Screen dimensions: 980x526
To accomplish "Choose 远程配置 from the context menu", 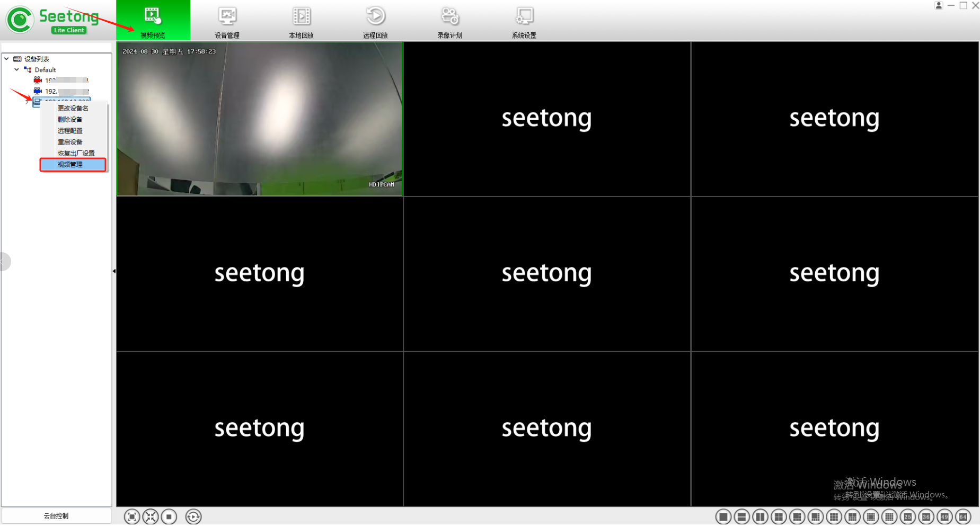I will 74,130.
